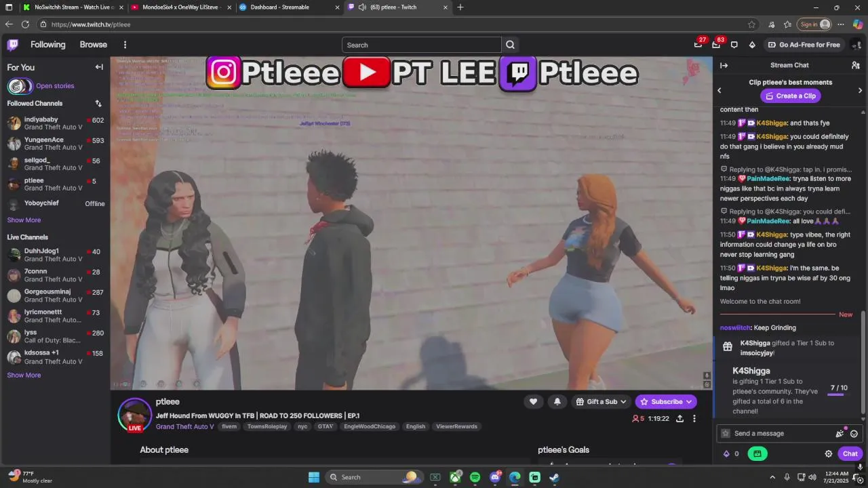Click the heart follow button

click(533, 402)
